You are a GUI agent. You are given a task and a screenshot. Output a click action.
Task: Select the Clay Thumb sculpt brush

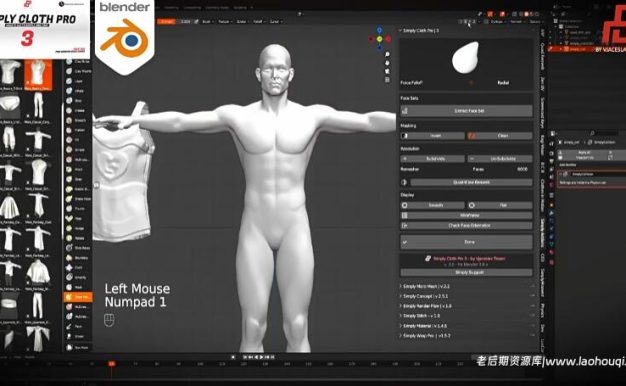(78, 71)
